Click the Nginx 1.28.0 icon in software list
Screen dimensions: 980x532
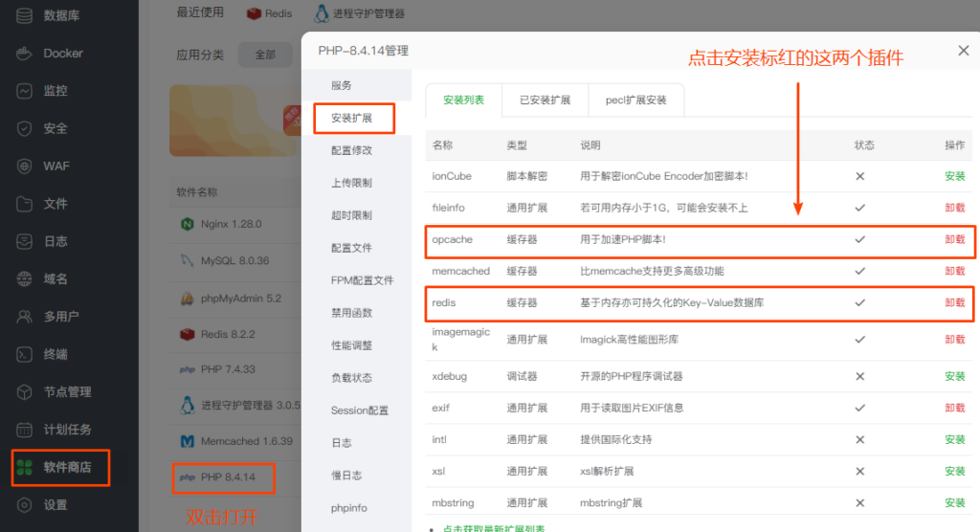[187, 224]
